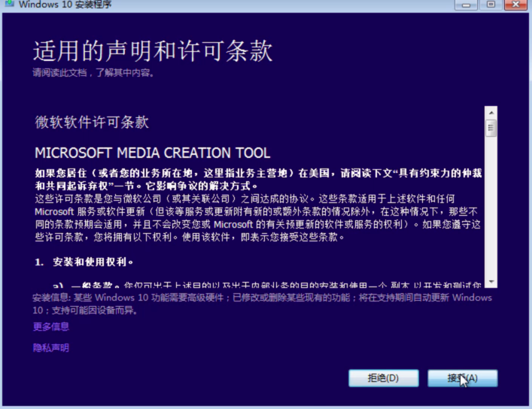Click the license scrollbar down arrow
The width and height of the screenshot is (532, 409).
(x=491, y=282)
